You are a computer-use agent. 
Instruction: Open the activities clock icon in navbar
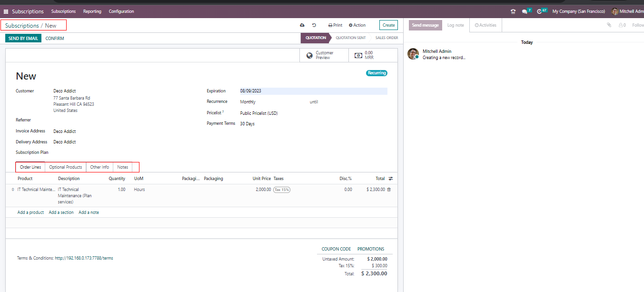(x=540, y=11)
